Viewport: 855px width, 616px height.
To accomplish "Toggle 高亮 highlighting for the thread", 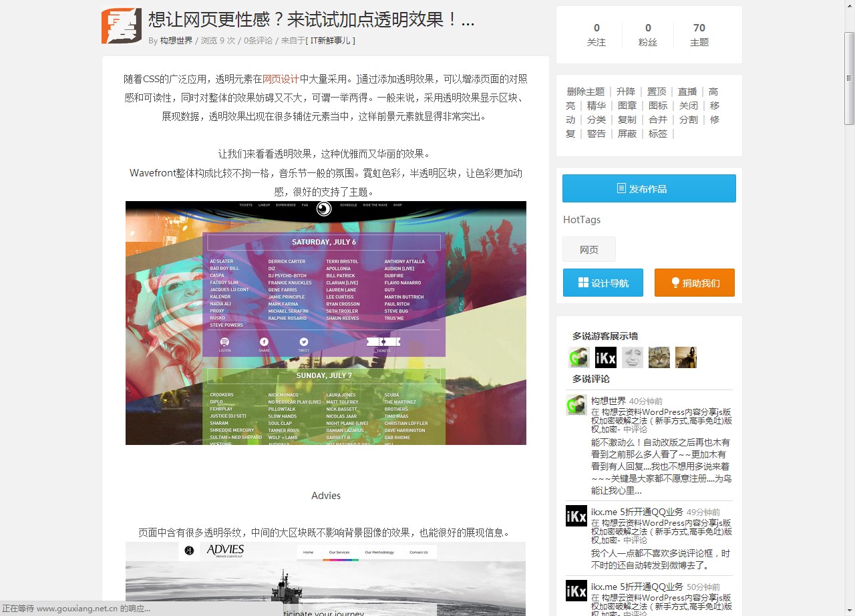I will point(713,92).
